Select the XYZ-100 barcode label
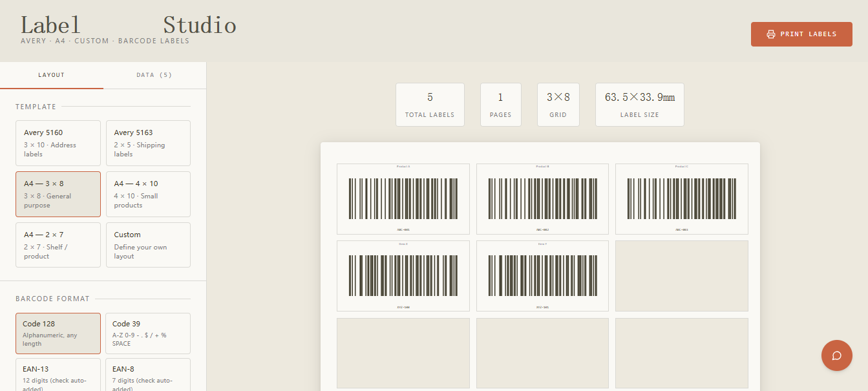This screenshot has width=868, height=391. click(x=403, y=276)
